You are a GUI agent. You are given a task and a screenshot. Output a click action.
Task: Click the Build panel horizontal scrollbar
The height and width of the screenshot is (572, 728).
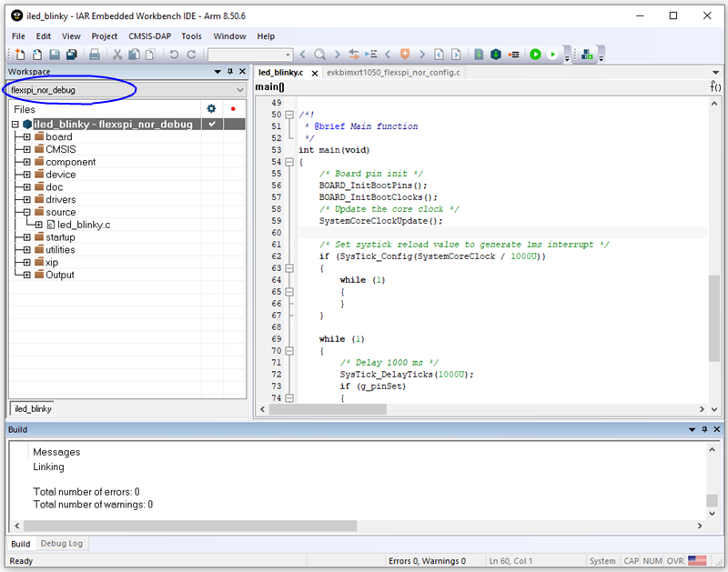[182, 526]
